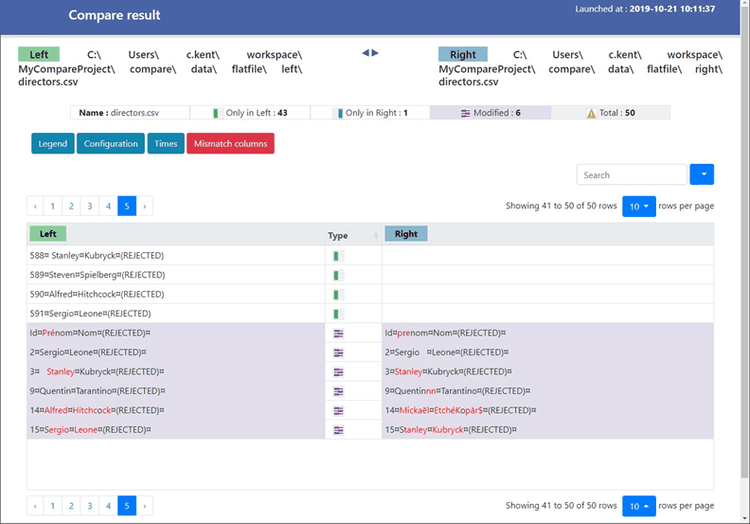Click next page arrow in top pagination
The height and width of the screenshot is (524, 750).
pos(144,206)
